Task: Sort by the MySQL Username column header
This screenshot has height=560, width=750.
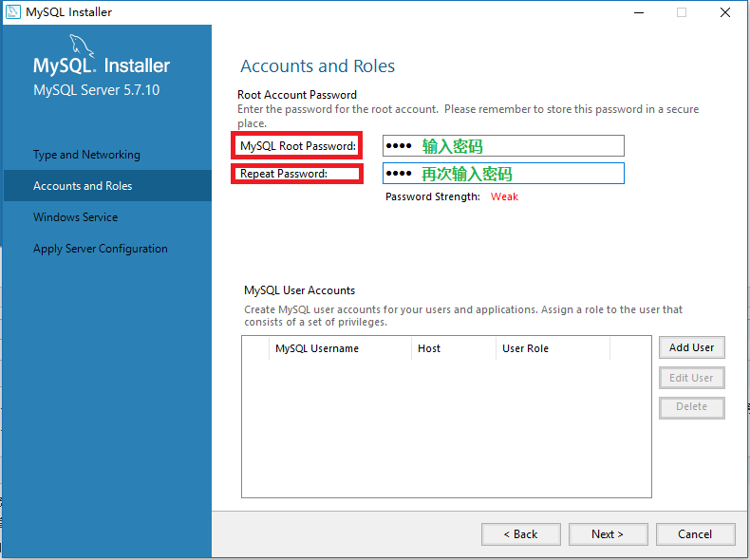Action: pos(340,348)
